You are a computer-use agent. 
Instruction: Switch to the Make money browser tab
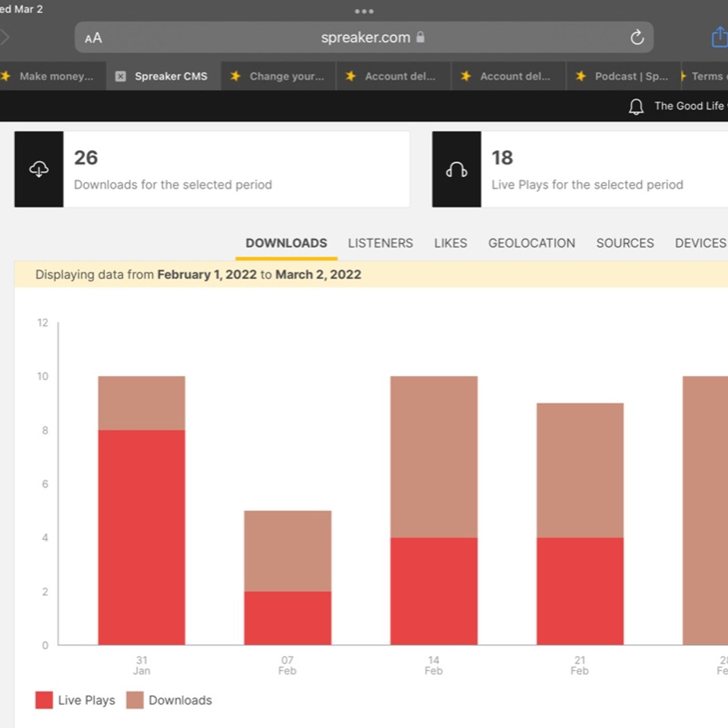pyautogui.click(x=56, y=76)
